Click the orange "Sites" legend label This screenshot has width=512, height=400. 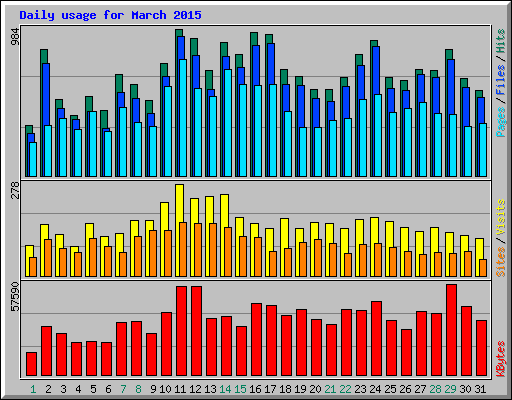click(x=500, y=262)
